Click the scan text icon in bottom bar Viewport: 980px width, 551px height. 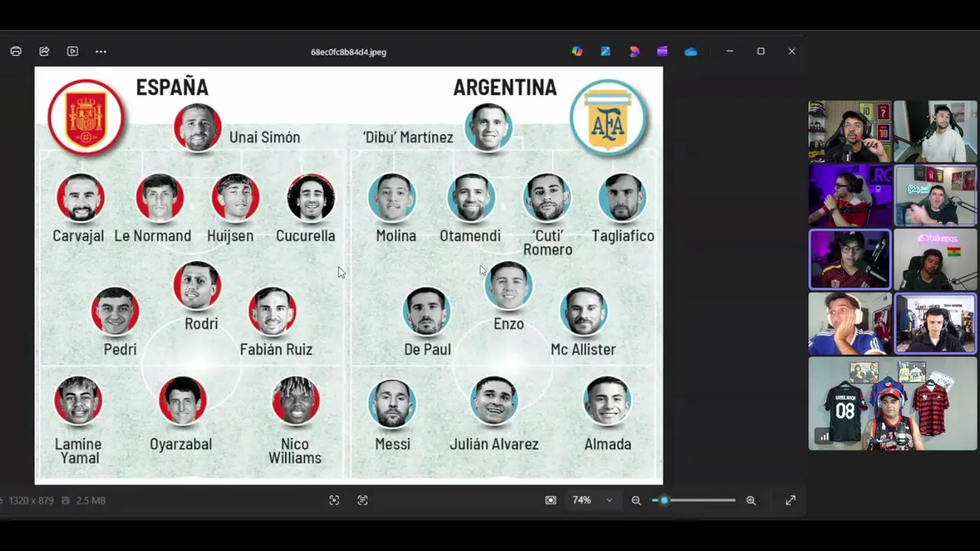(363, 500)
